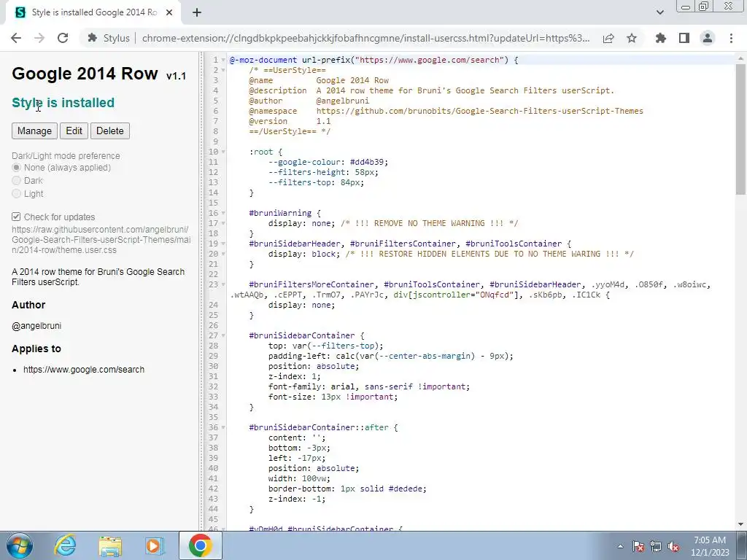Viewport: 747px width, 560px height.
Task: Collapse the :root block on line 10
Action: [x=223, y=152]
